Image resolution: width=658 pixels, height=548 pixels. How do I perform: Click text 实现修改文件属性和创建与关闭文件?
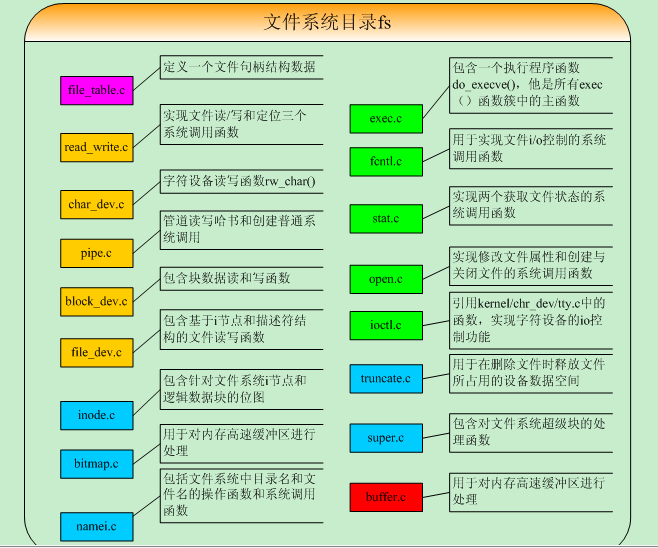pos(529,265)
